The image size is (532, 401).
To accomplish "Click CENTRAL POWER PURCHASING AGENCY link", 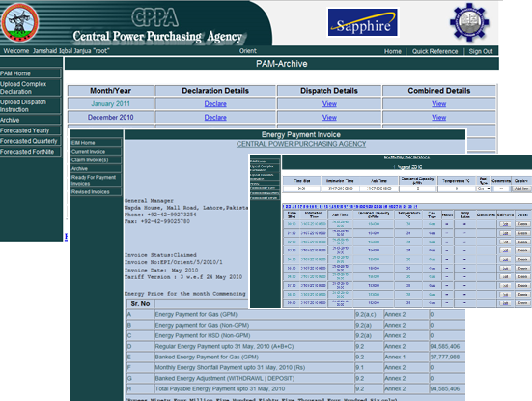I will 301,144.
